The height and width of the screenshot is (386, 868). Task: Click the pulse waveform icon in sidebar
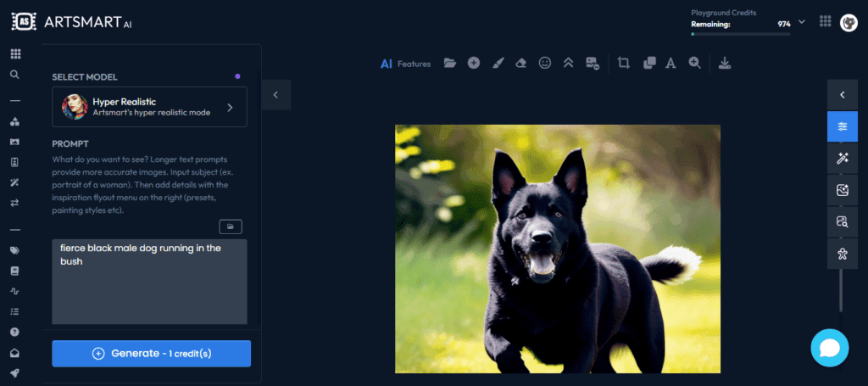point(15,291)
